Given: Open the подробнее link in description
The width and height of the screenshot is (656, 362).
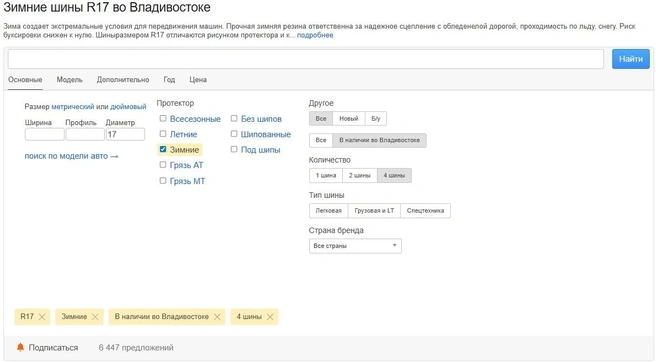Looking at the screenshot, I should [315, 35].
